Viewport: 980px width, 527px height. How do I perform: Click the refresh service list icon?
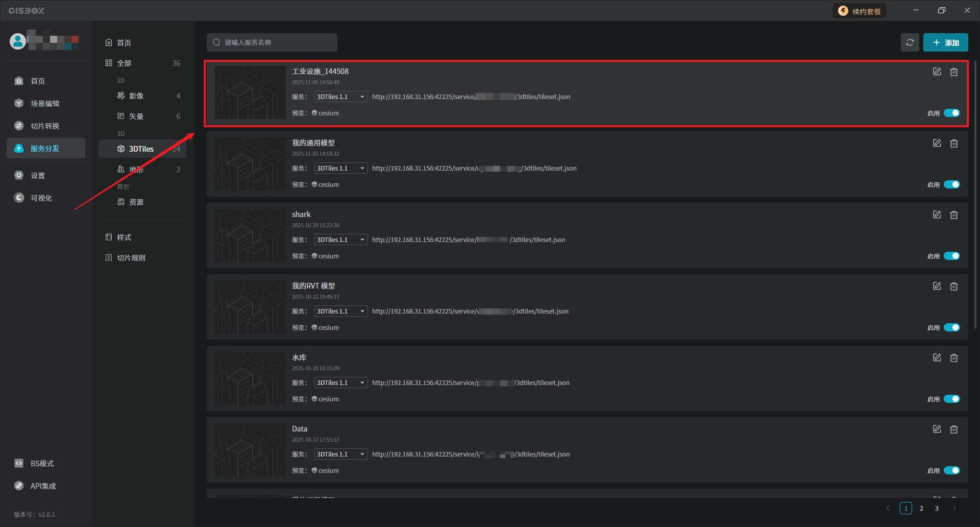click(910, 42)
